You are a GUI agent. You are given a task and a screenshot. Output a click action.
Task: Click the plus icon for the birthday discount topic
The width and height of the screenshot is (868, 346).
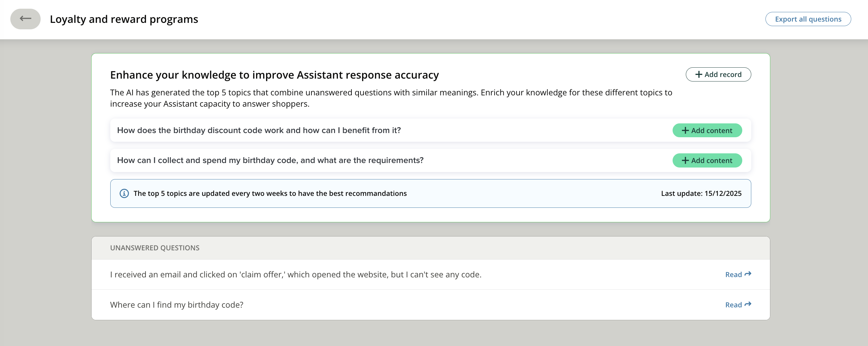tap(685, 130)
